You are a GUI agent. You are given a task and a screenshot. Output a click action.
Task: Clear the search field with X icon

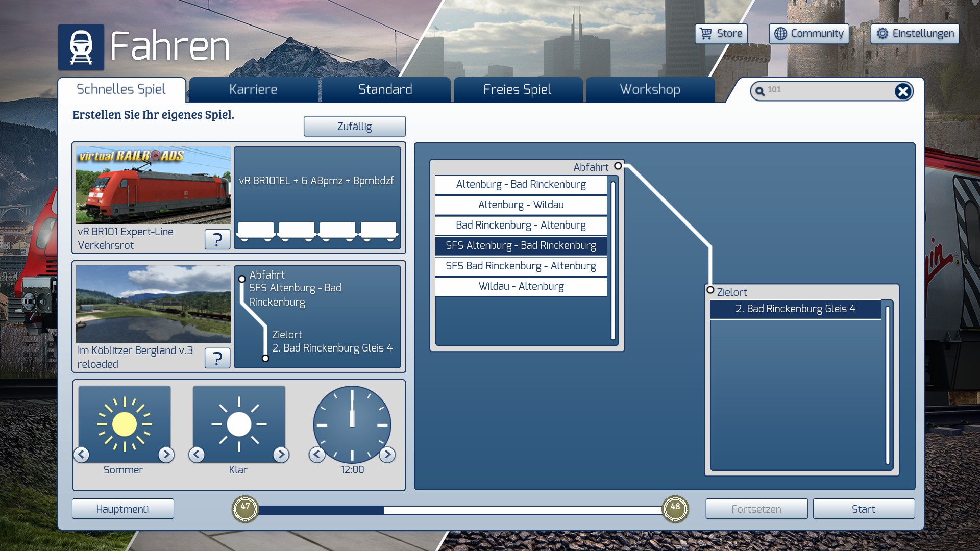click(902, 91)
